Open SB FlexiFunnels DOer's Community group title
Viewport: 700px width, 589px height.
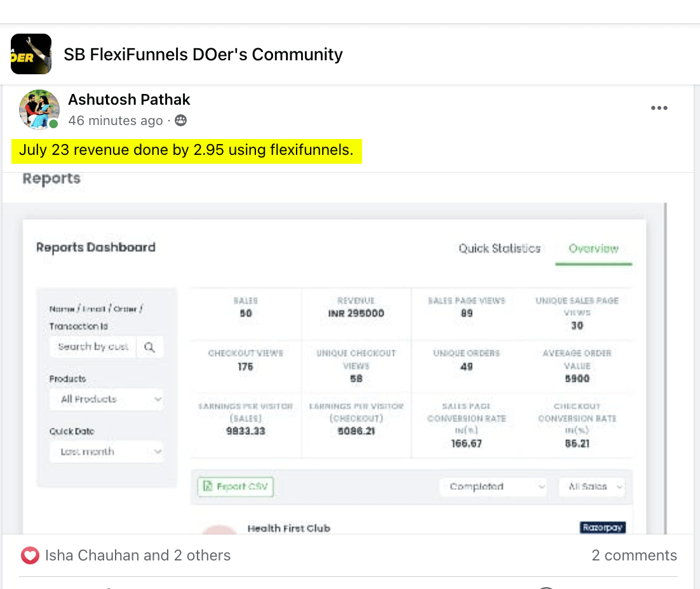point(203,55)
